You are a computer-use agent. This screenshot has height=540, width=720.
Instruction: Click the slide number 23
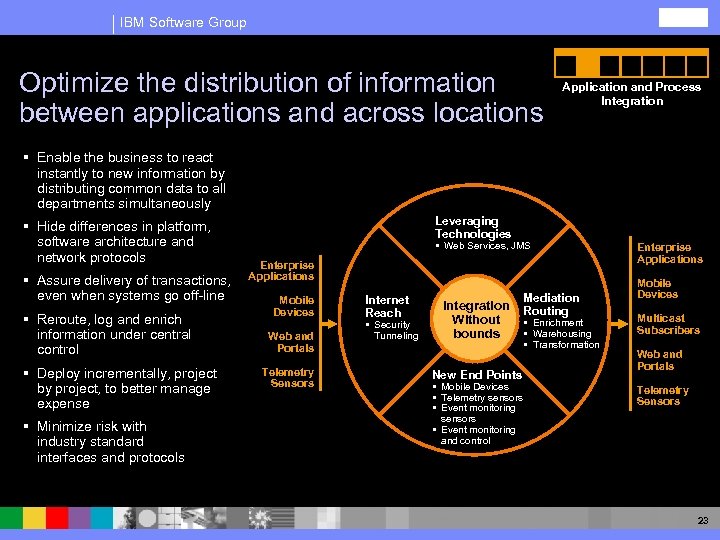(x=703, y=520)
